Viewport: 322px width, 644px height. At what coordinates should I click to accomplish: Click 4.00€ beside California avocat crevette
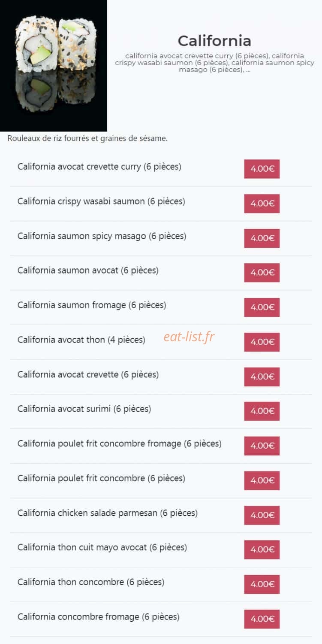pos(262,377)
